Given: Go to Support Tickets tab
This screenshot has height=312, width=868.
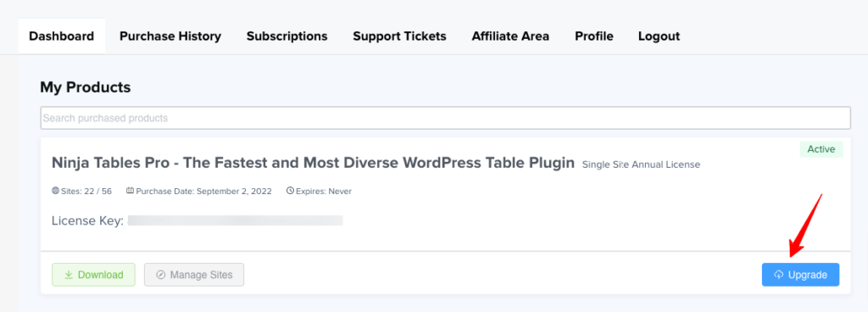Looking at the screenshot, I should click(x=400, y=36).
